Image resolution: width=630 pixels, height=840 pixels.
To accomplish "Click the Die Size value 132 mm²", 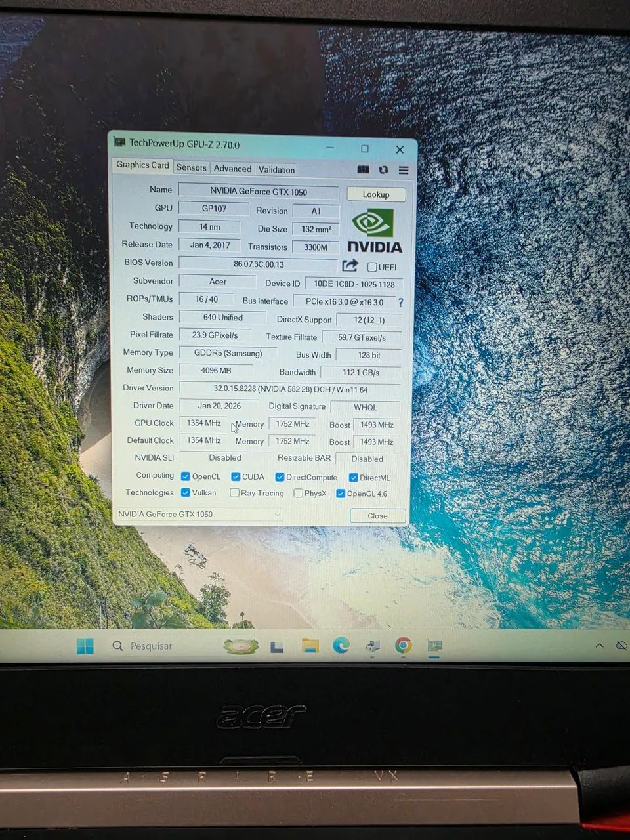I will (x=316, y=229).
